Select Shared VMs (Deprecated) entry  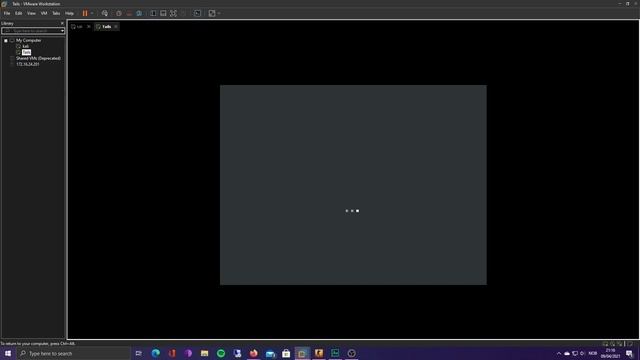[38, 58]
